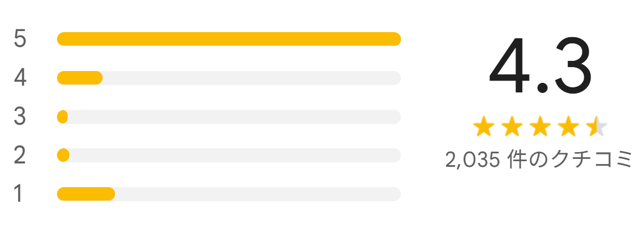The height and width of the screenshot is (226, 644).
Task: Click the number 5 rating label
Action: [x=20, y=39]
